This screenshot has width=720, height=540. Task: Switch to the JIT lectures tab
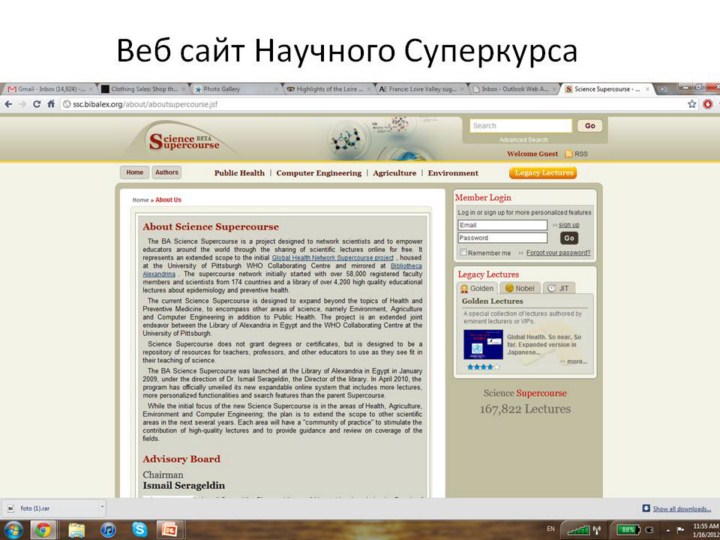click(559, 288)
